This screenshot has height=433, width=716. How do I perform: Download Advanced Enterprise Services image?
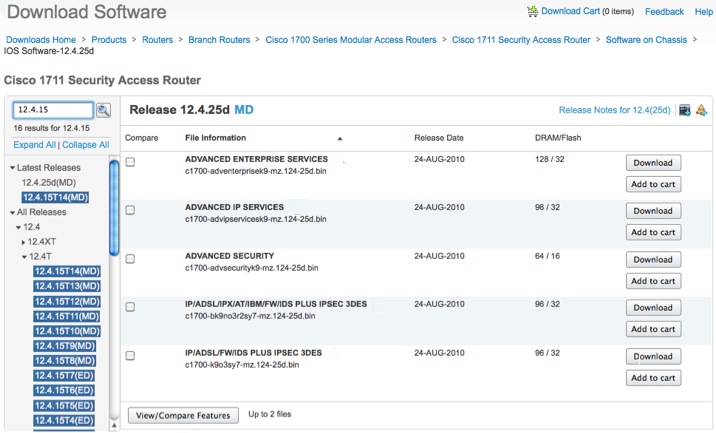click(x=653, y=163)
